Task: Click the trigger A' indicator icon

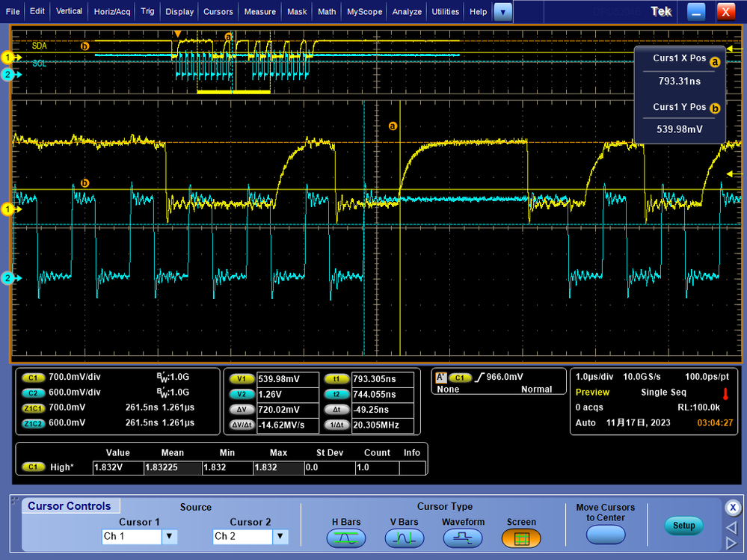Action: click(x=441, y=378)
